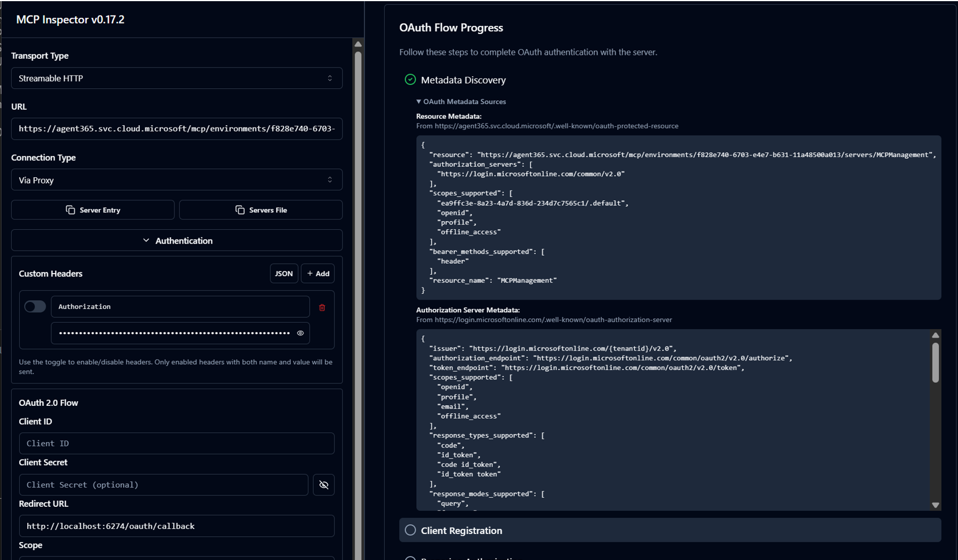The height and width of the screenshot is (560, 958).
Task: Click the Redirect URL input field
Action: pos(176,526)
